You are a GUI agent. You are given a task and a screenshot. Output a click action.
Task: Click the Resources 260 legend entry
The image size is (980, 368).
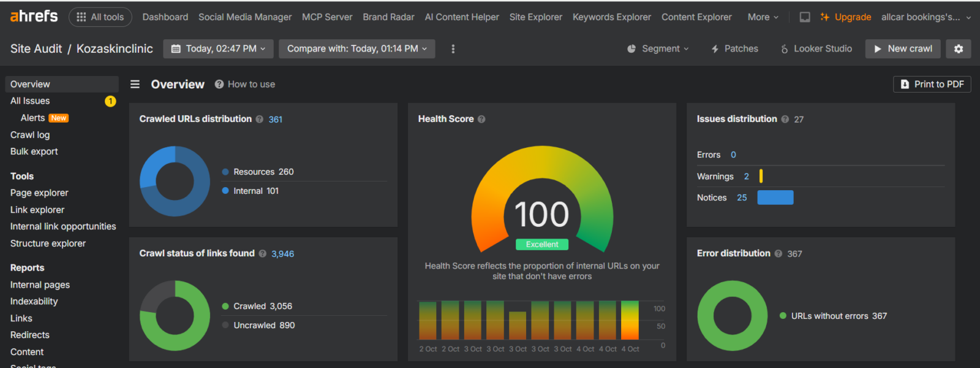tap(257, 172)
